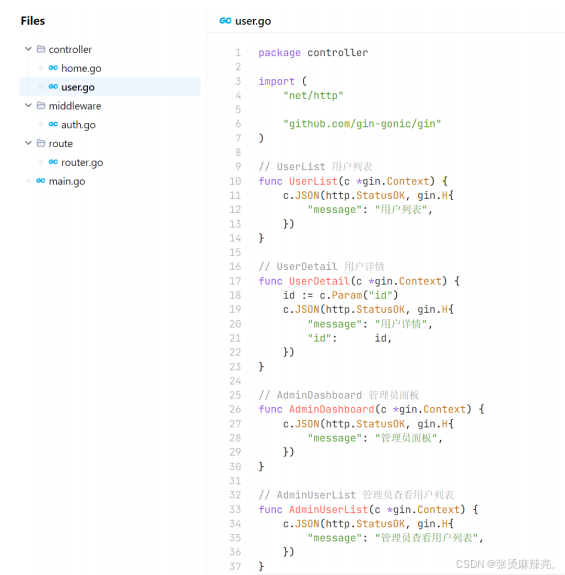Select the controller folder label

(x=70, y=50)
